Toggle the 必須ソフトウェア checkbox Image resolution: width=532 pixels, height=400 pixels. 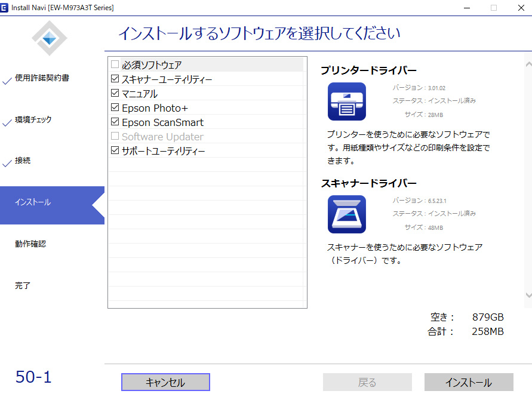coord(115,64)
